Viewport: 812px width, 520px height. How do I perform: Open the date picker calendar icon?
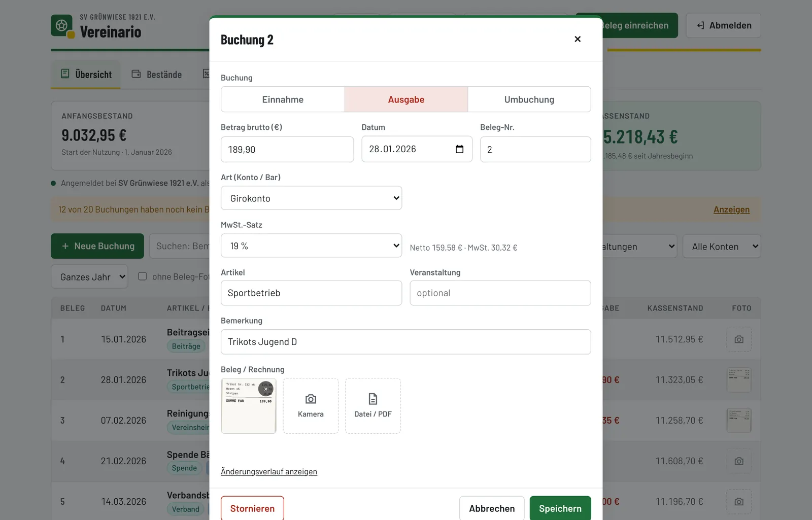(x=460, y=149)
